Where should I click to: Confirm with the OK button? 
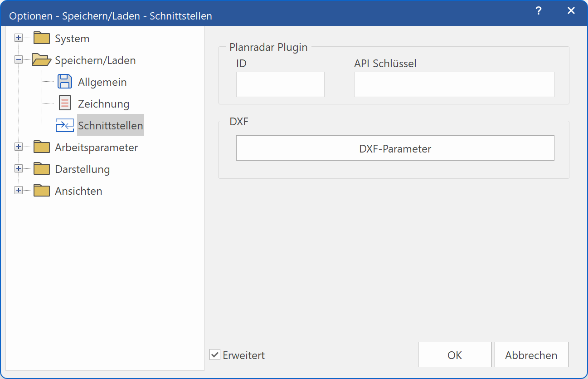click(455, 354)
